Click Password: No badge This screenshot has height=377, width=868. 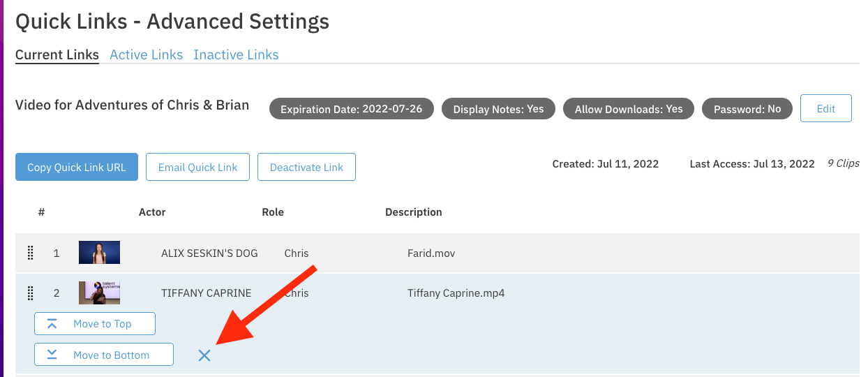click(x=747, y=109)
